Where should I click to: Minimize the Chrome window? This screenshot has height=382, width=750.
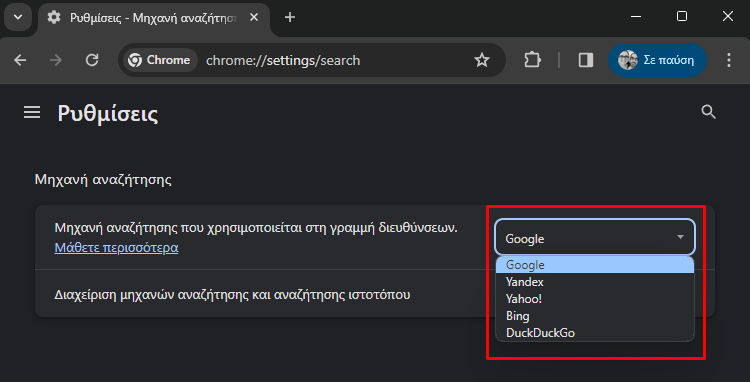[636, 17]
